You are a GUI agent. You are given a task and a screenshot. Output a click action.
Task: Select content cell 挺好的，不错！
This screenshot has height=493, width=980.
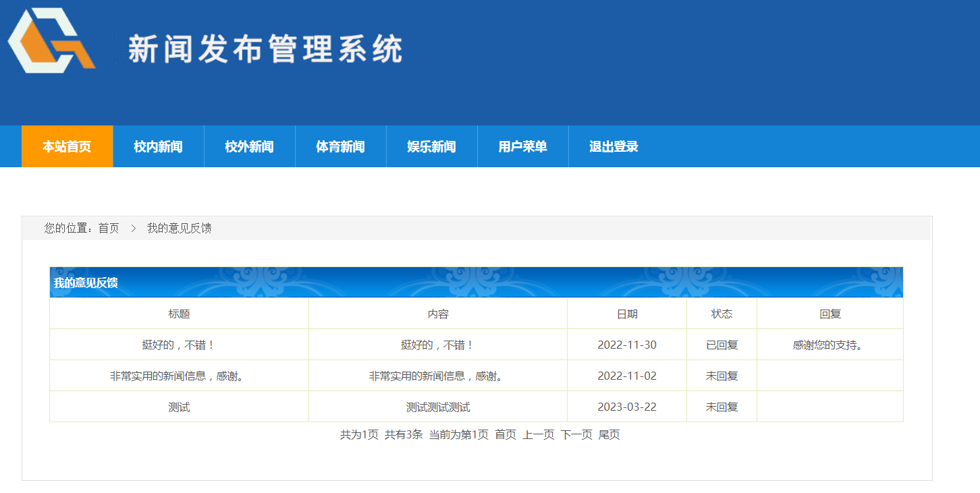coord(438,345)
